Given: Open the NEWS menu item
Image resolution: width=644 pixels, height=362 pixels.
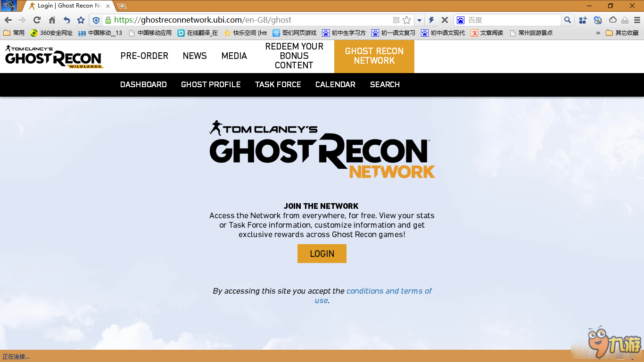Looking at the screenshot, I should coord(195,56).
